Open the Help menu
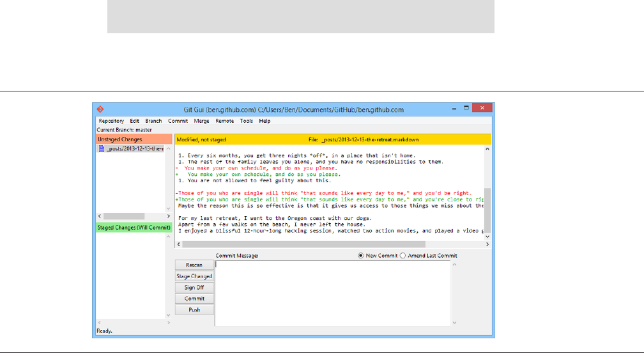 point(264,121)
